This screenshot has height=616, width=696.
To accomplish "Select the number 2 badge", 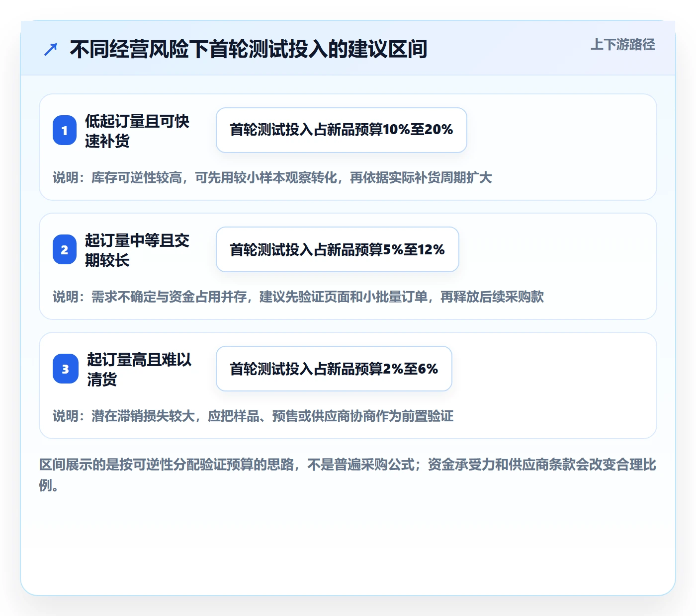I will coord(65,249).
